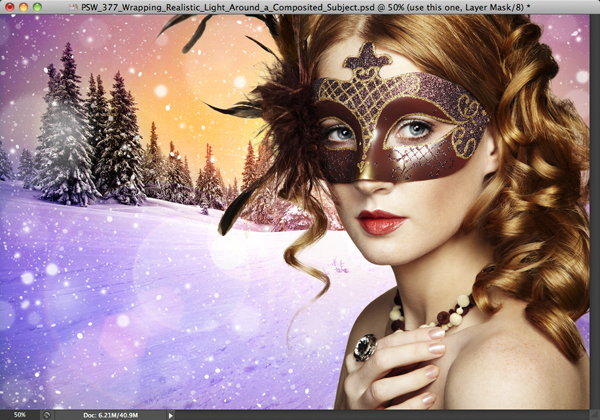Click the window resize grip in the corner

click(594, 415)
